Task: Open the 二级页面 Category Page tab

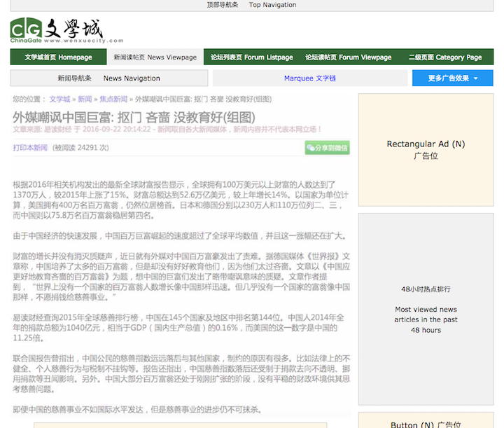Action: tap(445, 57)
